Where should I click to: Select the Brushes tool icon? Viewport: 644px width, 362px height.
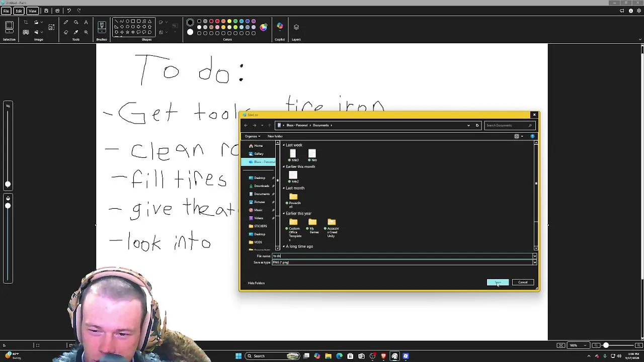pos(102,25)
